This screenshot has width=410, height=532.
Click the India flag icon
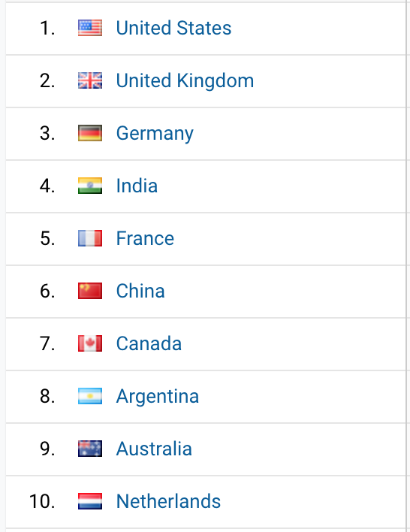click(90, 186)
